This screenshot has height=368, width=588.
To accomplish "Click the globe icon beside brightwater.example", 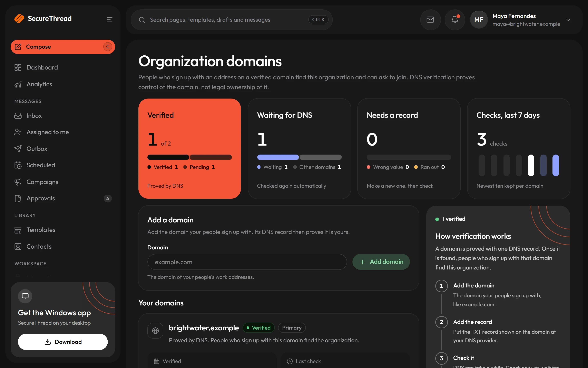I will pos(155,331).
